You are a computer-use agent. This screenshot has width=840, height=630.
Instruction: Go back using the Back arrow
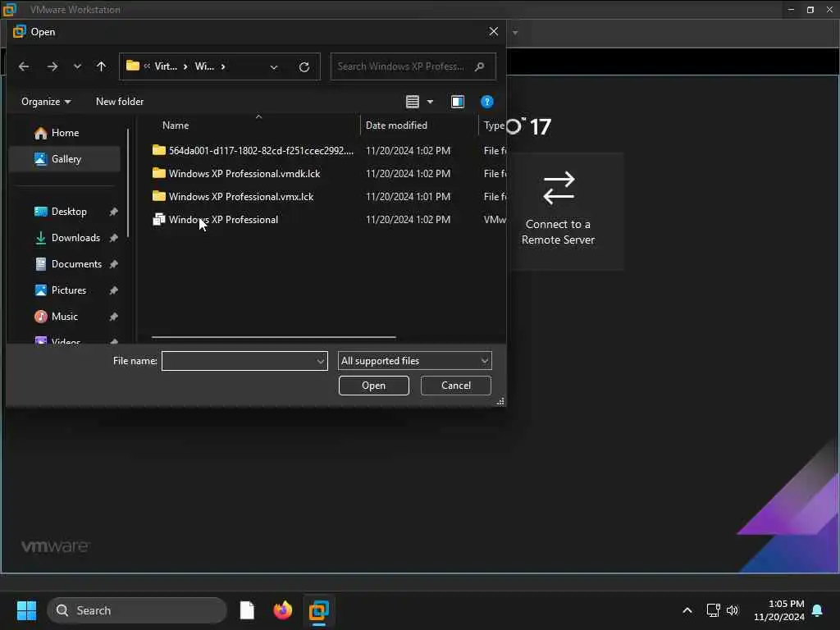coord(24,66)
